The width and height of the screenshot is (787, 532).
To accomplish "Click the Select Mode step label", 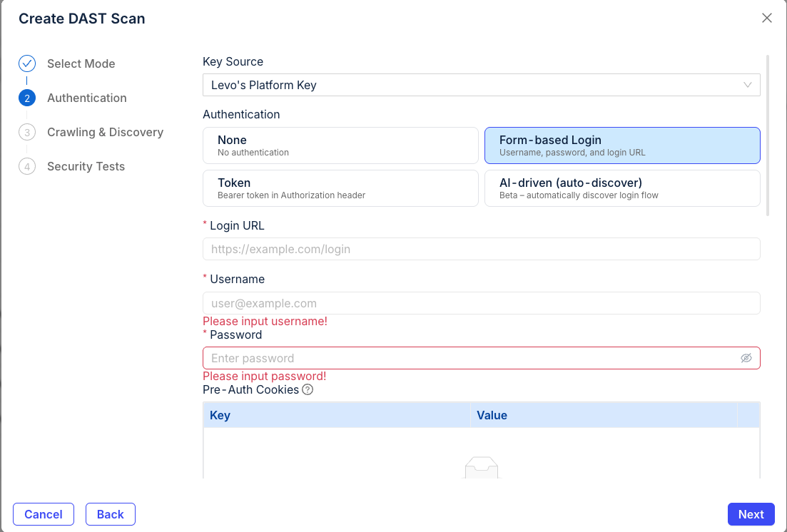I will pyautogui.click(x=81, y=63).
